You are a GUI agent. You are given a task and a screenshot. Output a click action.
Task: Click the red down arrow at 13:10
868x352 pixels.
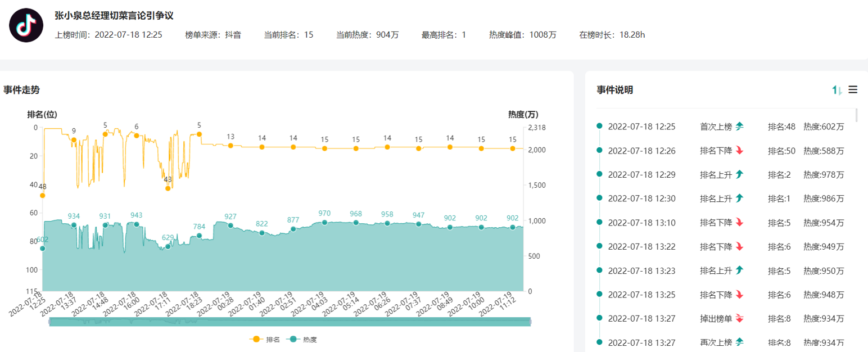[739, 223]
